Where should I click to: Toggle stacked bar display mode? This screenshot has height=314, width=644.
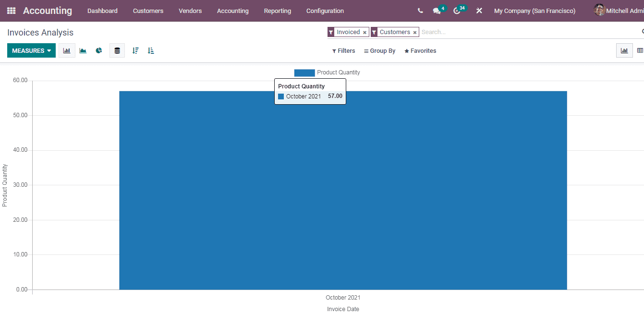(117, 50)
